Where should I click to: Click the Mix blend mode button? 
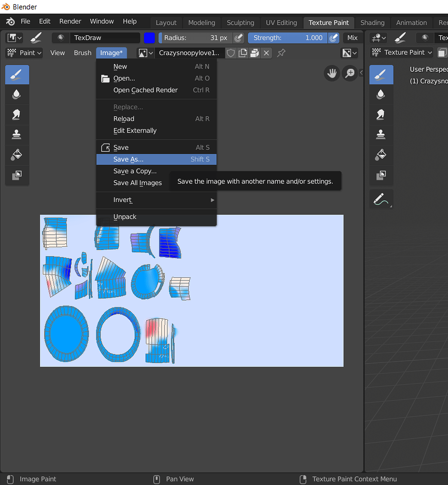point(352,38)
